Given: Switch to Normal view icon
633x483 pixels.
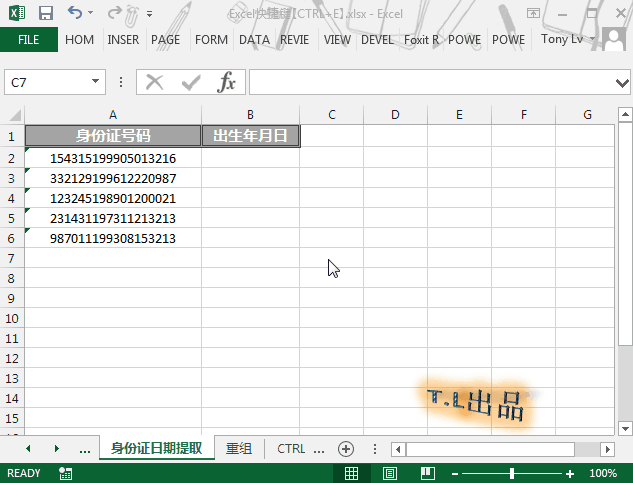Looking at the screenshot, I should click(351, 473).
